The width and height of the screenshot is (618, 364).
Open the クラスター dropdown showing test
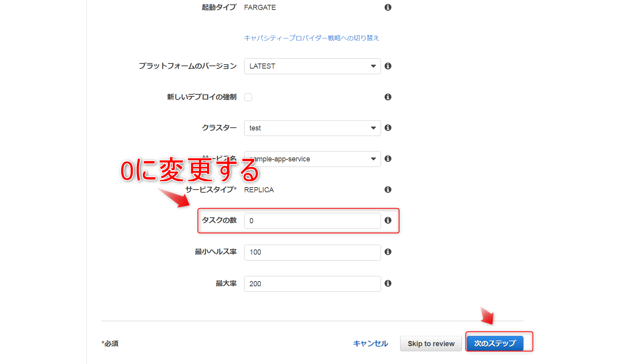312,128
